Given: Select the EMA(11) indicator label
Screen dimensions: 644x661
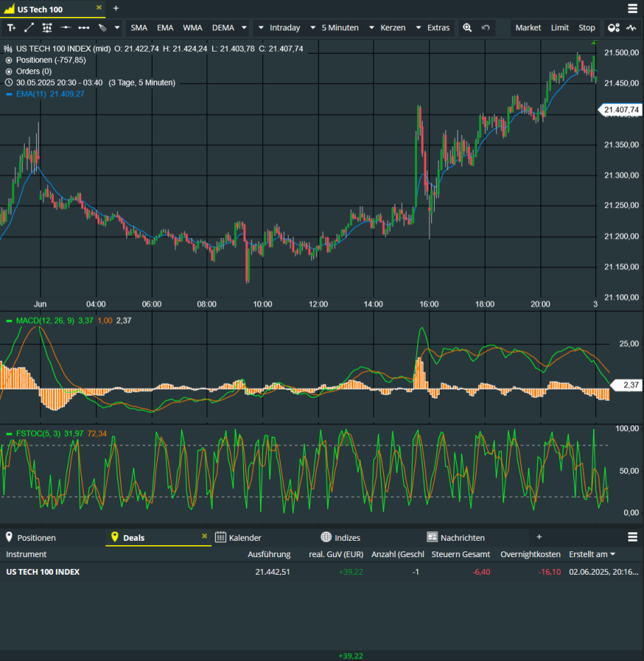Looking at the screenshot, I should [x=31, y=94].
